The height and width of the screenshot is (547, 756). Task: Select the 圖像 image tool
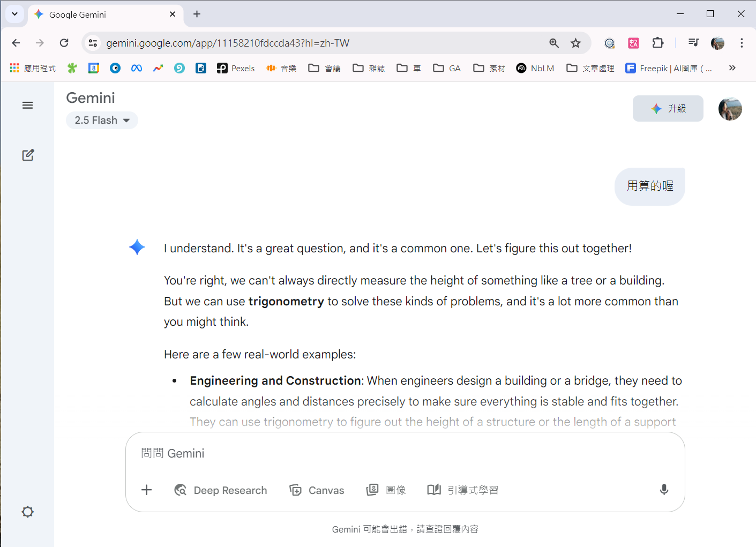click(x=386, y=490)
